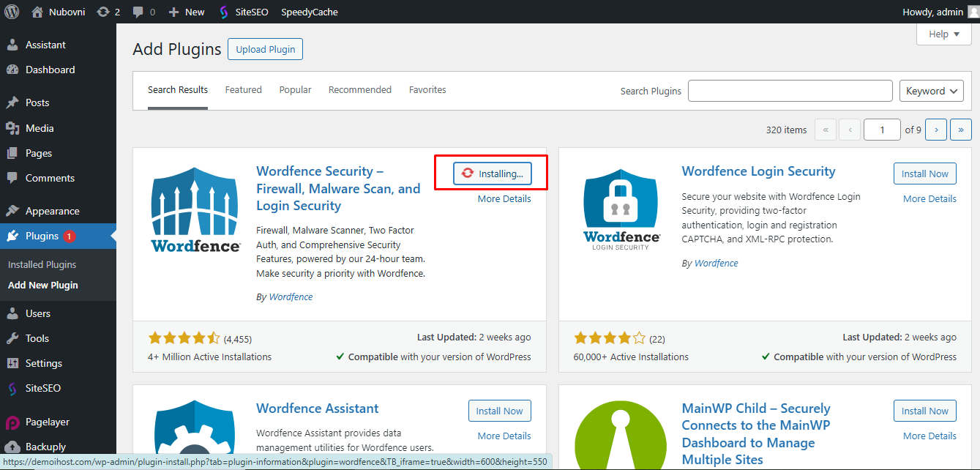The width and height of the screenshot is (980, 470).
Task: Install Now the MainWP Child plugin
Action: (x=925, y=411)
